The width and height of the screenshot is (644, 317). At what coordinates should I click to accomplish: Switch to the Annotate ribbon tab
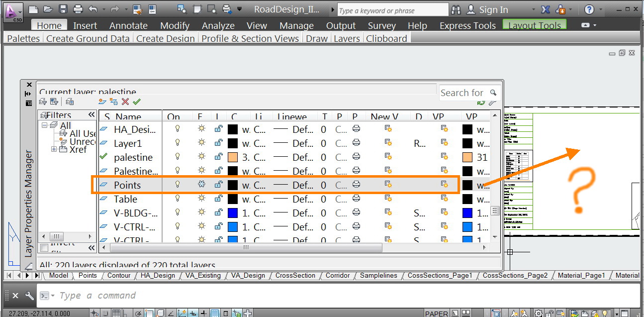click(128, 25)
